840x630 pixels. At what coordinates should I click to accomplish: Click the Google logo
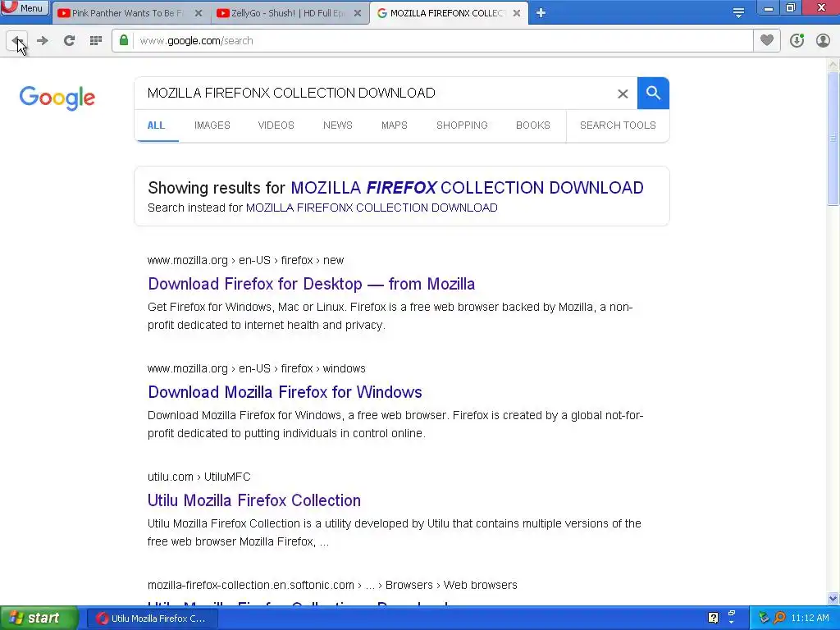click(57, 98)
